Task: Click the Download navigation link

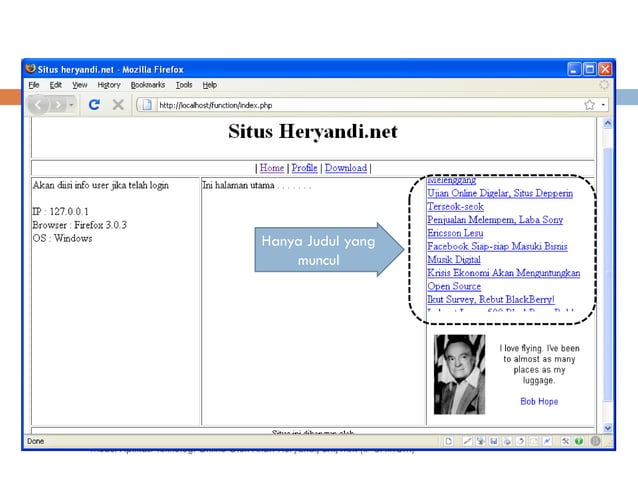Action: click(x=345, y=168)
